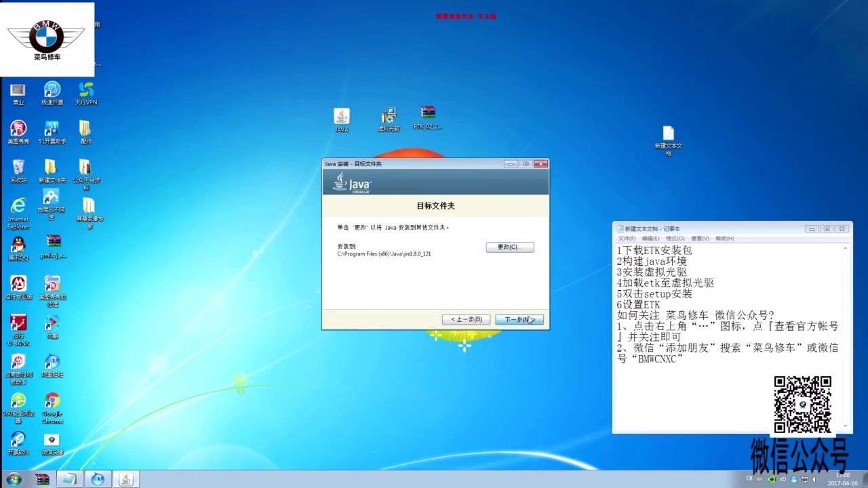Minimize the Notepad window
This screenshot has width=868, height=488.
pos(812,229)
